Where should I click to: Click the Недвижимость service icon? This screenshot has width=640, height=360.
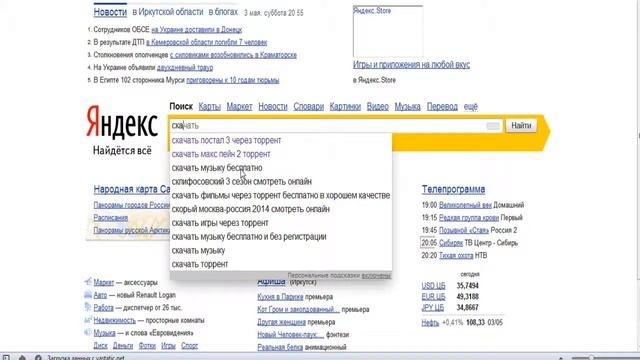(88, 320)
